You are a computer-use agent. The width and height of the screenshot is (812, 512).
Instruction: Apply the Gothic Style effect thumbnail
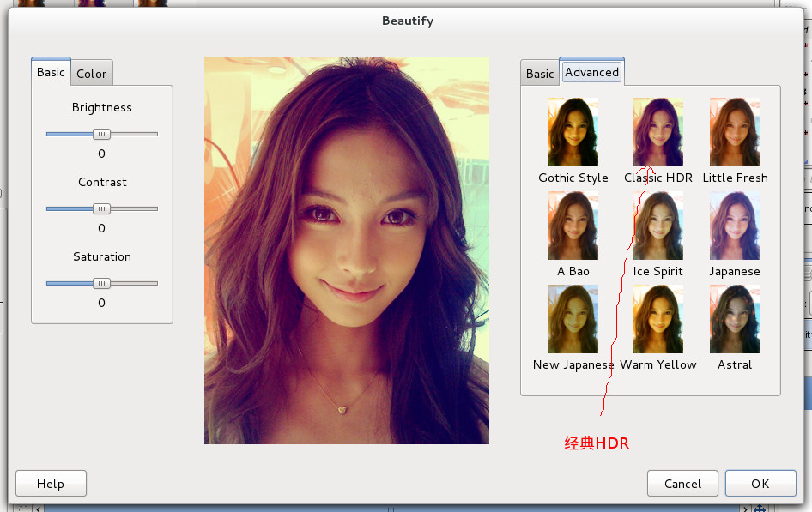point(573,132)
